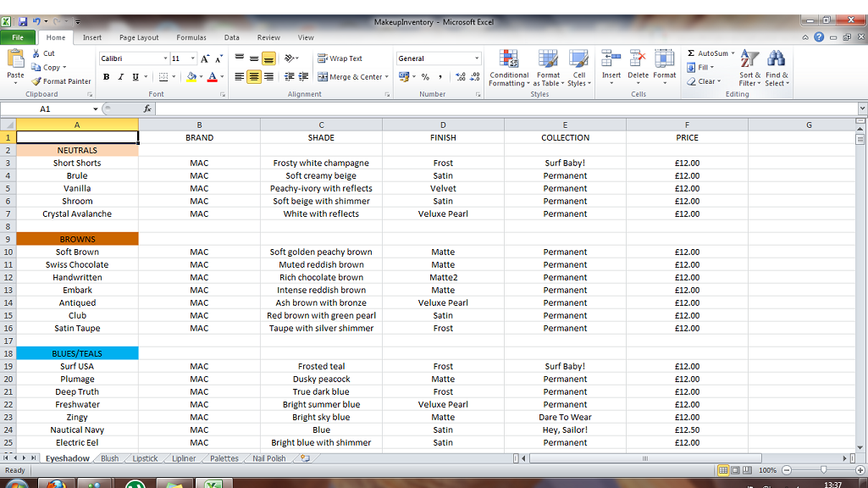The width and height of the screenshot is (868, 488).
Task: Click the Cut scissors icon
Action: pyautogui.click(x=36, y=53)
